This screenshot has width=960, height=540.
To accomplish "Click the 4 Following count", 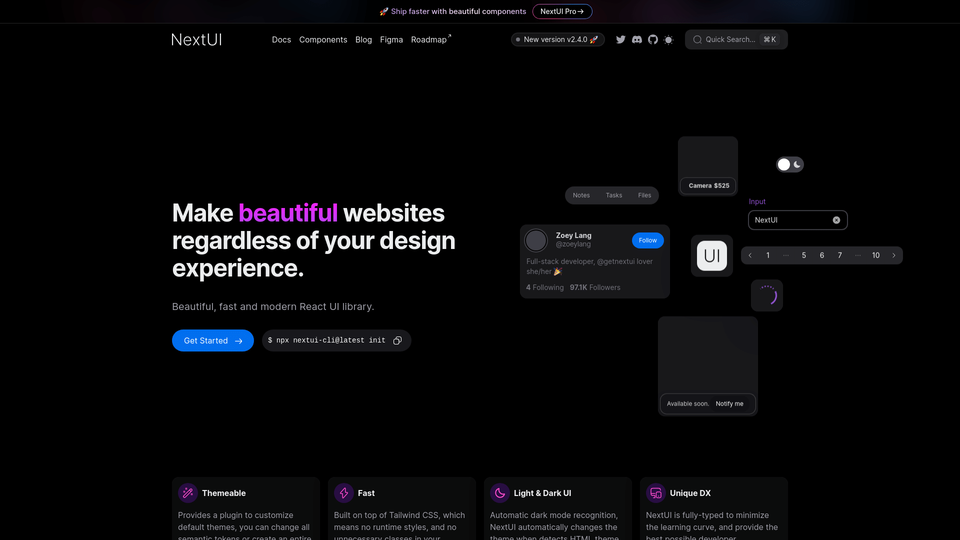I will tap(545, 287).
